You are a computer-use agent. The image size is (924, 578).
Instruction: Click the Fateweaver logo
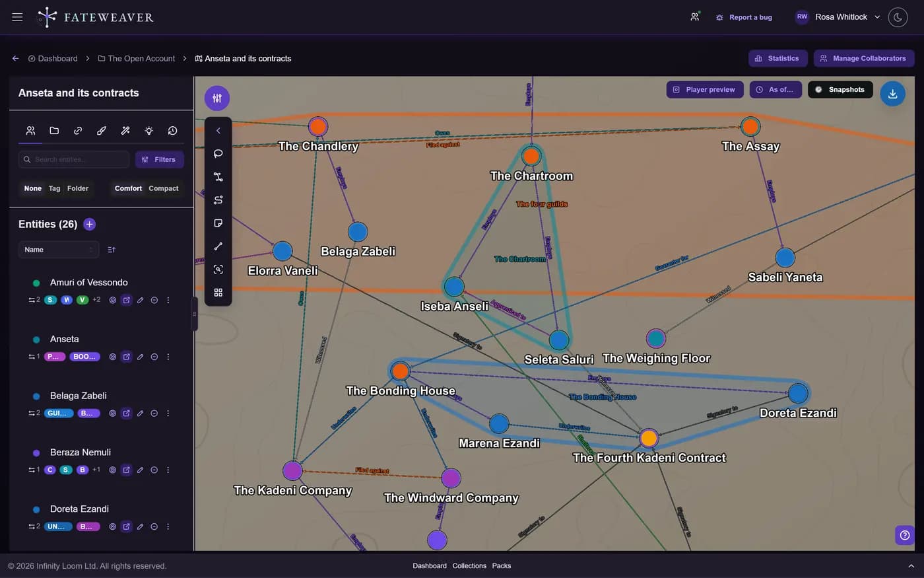point(95,17)
